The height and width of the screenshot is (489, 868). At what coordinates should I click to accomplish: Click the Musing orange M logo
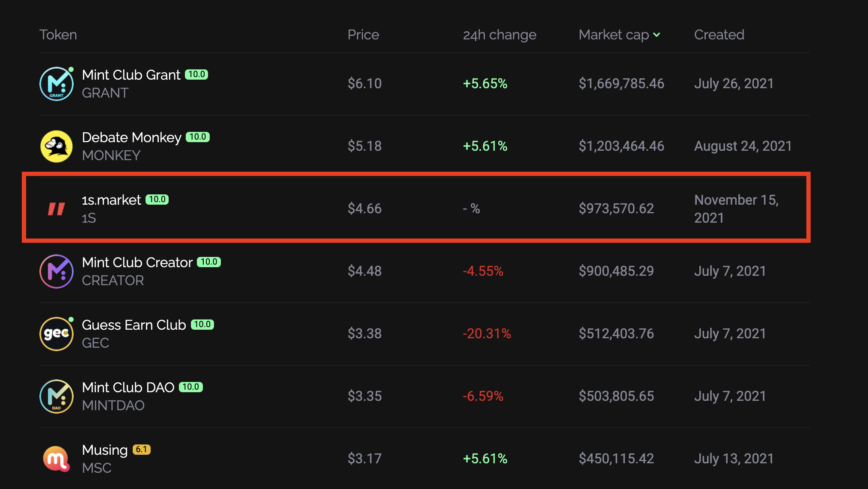(56, 459)
